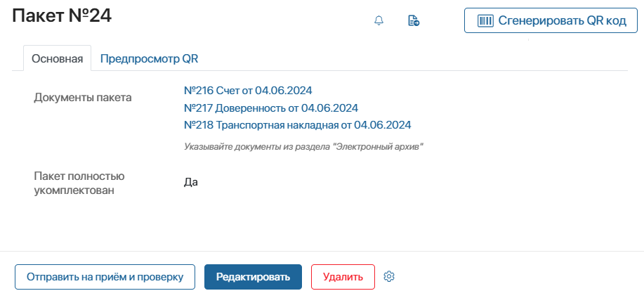
Task: Click the red Удалить button
Action: tap(343, 277)
